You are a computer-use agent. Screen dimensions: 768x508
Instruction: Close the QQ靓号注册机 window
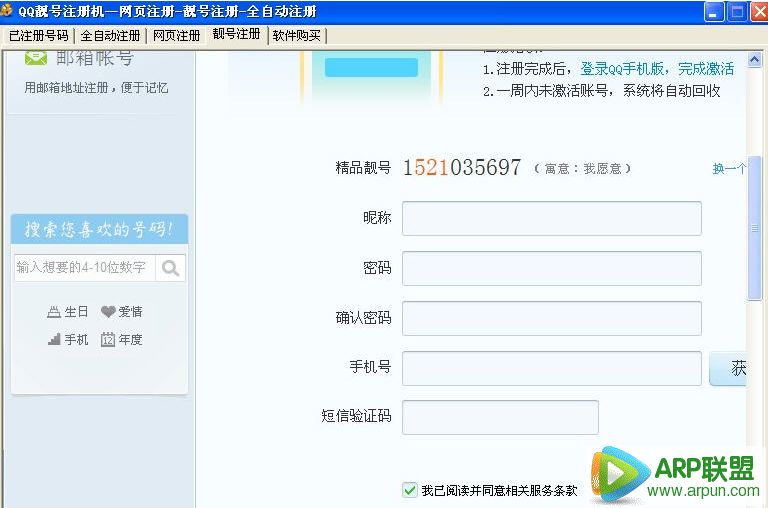click(x=759, y=12)
